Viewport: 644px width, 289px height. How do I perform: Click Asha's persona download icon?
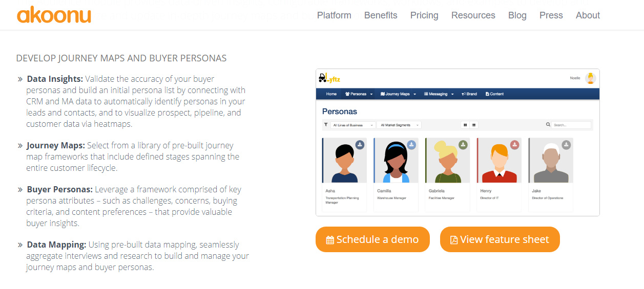click(x=360, y=145)
